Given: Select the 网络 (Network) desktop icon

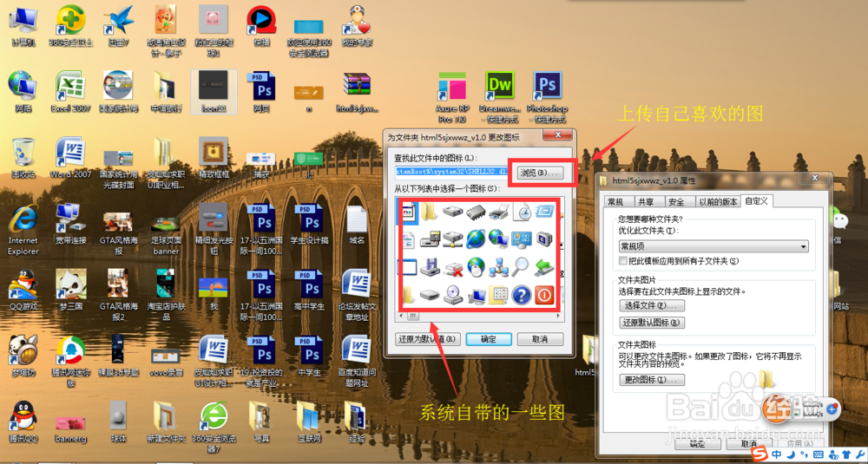Looking at the screenshot, I should tap(23, 92).
